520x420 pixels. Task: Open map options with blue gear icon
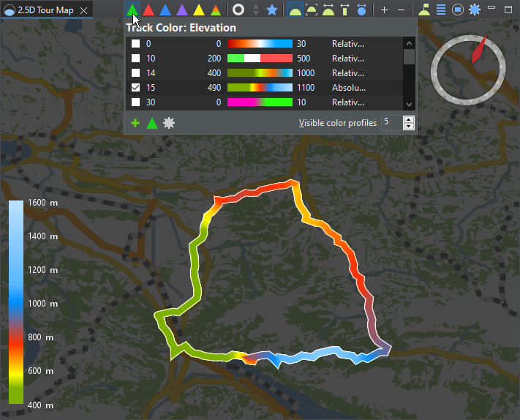pos(475,10)
